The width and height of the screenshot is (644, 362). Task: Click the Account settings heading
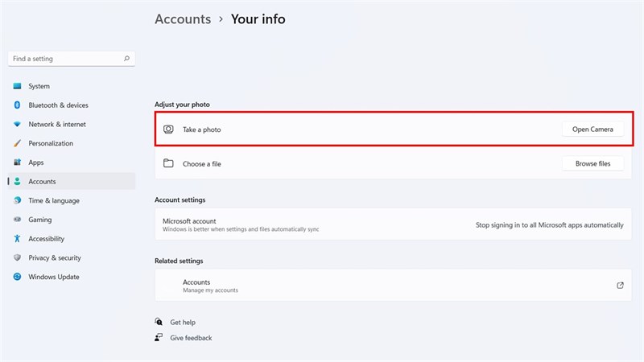pos(180,200)
